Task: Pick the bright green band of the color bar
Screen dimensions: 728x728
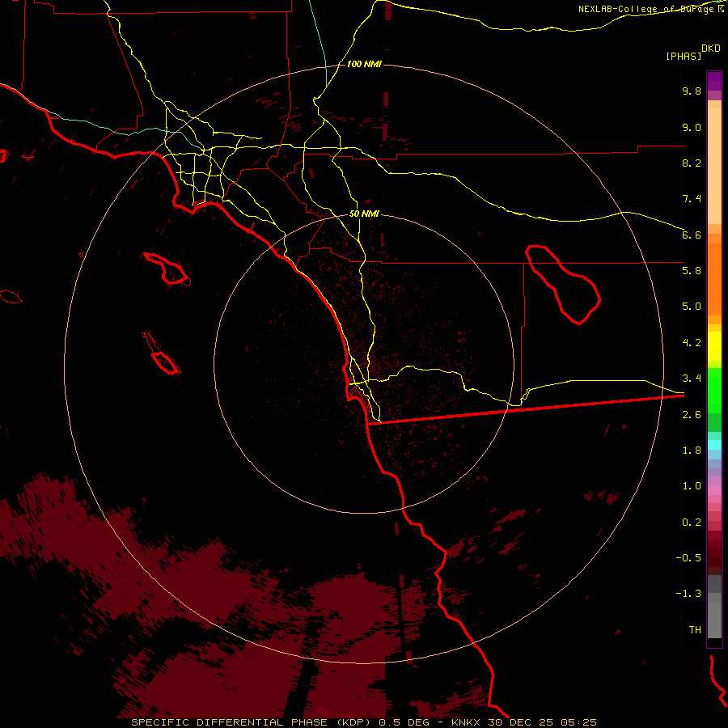Action: tap(714, 390)
